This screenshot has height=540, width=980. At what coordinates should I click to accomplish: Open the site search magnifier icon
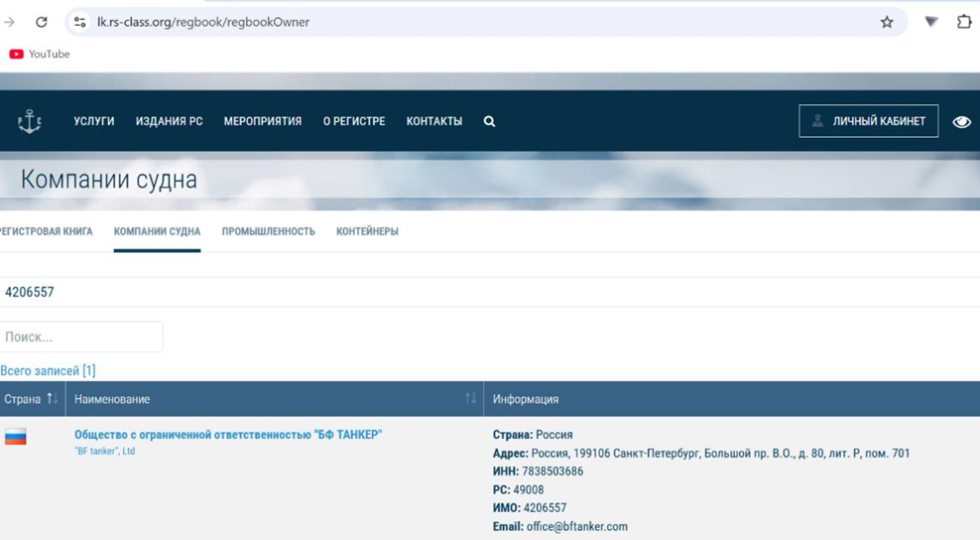tap(489, 121)
